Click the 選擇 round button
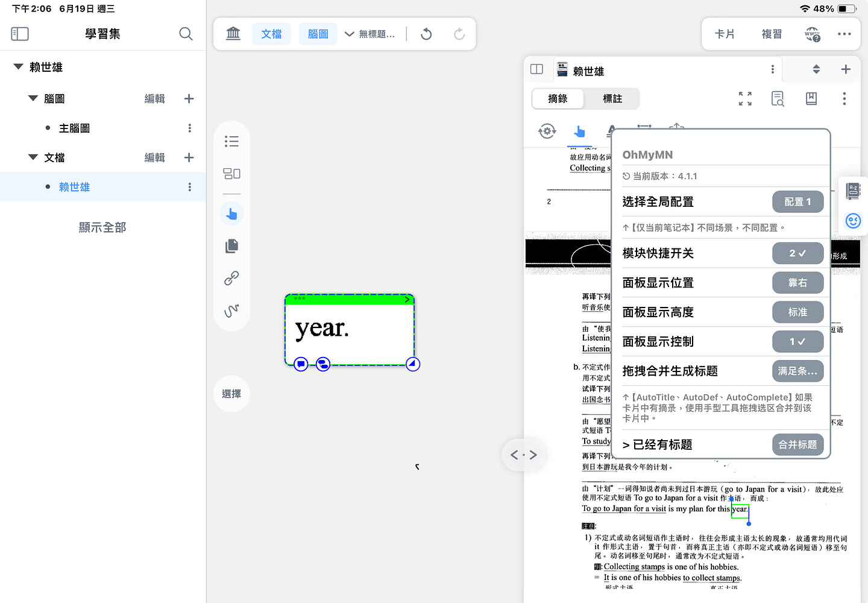868x603 pixels. tap(231, 394)
